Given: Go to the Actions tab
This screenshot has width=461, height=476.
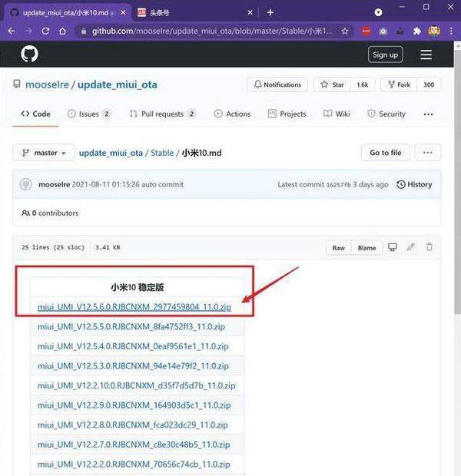Looking at the screenshot, I should click(232, 114).
